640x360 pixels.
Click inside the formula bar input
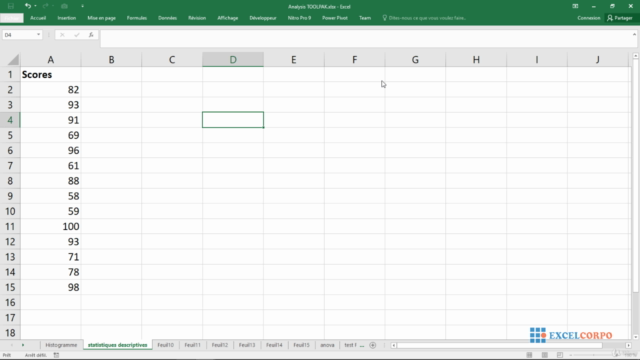(x=365, y=38)
